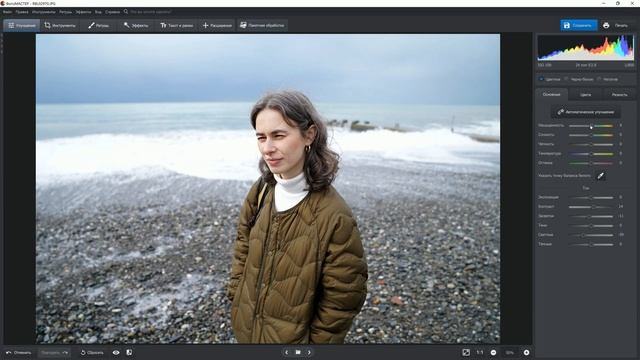Select the Негатив radio option

608,79
